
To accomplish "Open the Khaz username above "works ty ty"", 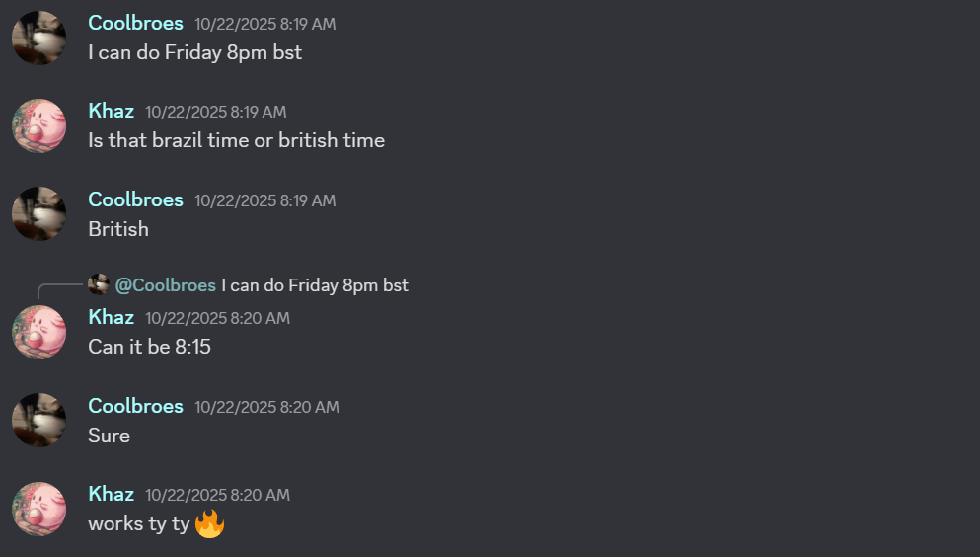I will [x=111, y=494].
